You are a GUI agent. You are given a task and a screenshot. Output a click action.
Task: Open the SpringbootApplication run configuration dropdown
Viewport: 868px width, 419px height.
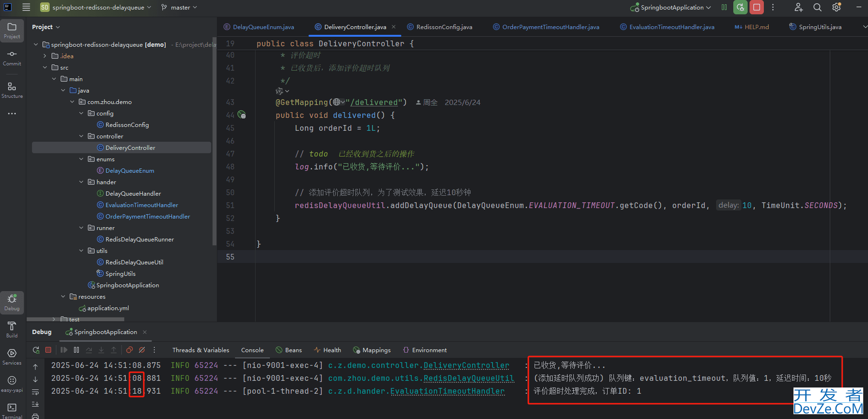point(671,7)
